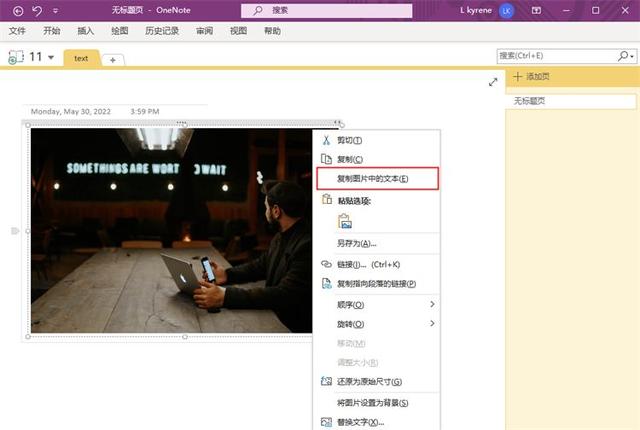Click the Monday, May 30, 2022 date
640x430 pixels.
pos(71,111)
